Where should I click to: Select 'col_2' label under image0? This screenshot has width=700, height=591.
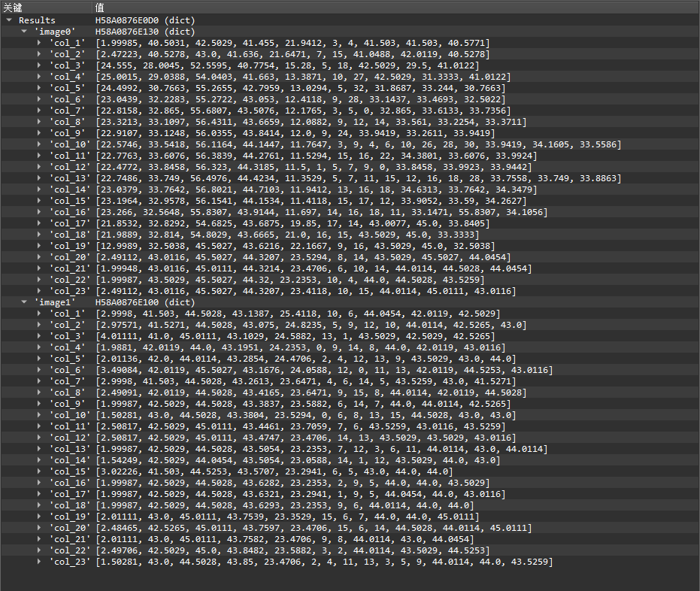(67, 54)
